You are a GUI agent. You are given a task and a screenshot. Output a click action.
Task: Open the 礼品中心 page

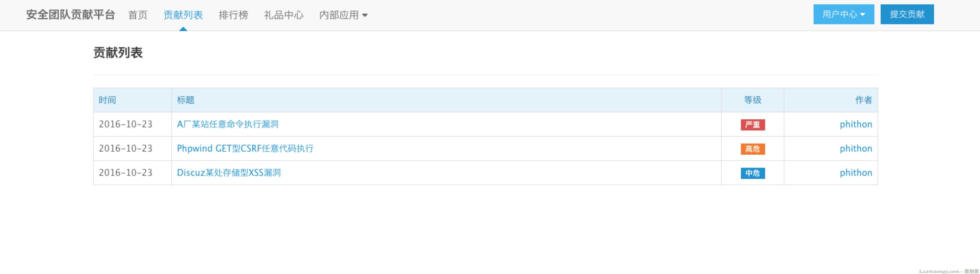click(284, 15)
